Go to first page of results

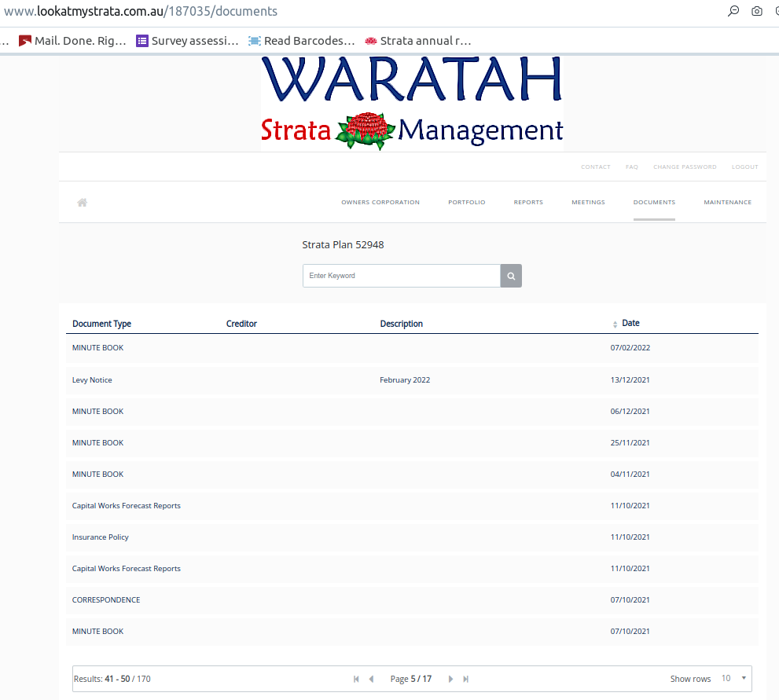tap(356, 679)
